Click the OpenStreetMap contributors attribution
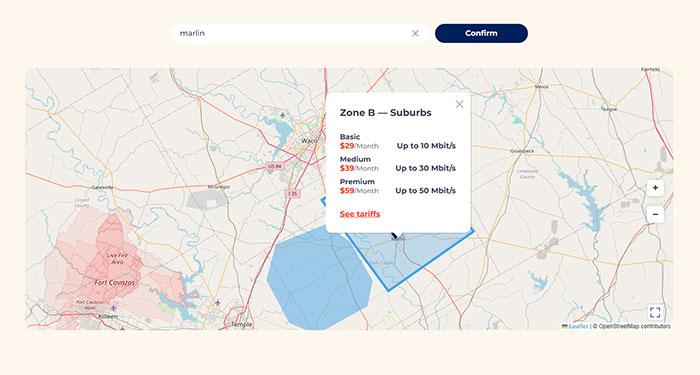The height and width of the screenshot is (375, 700). [x=634, y=326]
